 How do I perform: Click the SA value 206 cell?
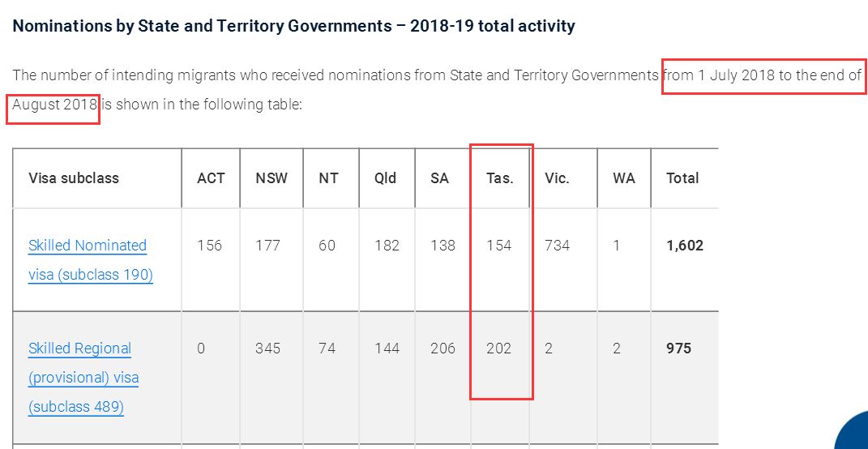pos(443,349)
